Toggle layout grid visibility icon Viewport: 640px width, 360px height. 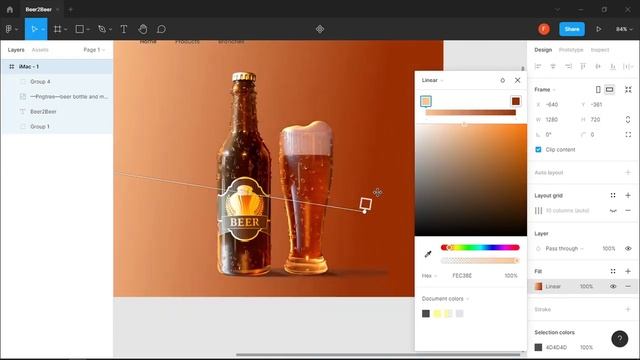[613, 211]
